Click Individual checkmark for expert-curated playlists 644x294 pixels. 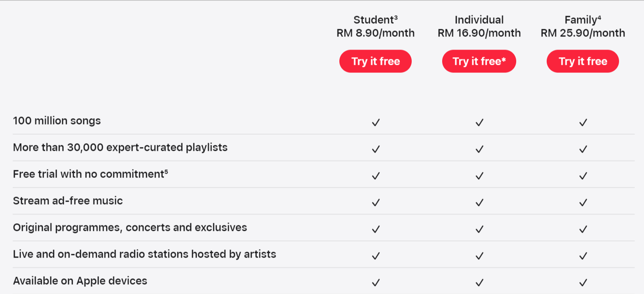pyautogui.click(x=479, y=149)
